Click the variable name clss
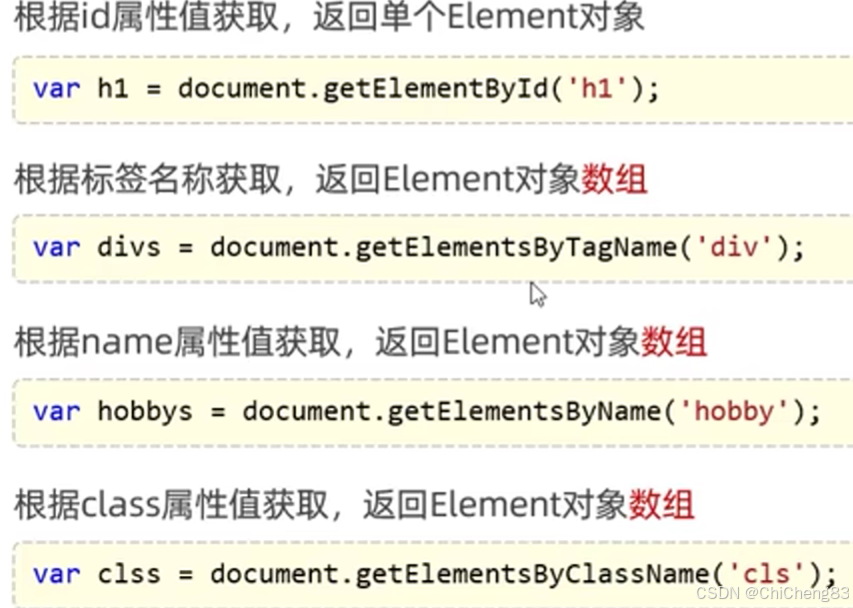853x608 pixels. (130, 573)
